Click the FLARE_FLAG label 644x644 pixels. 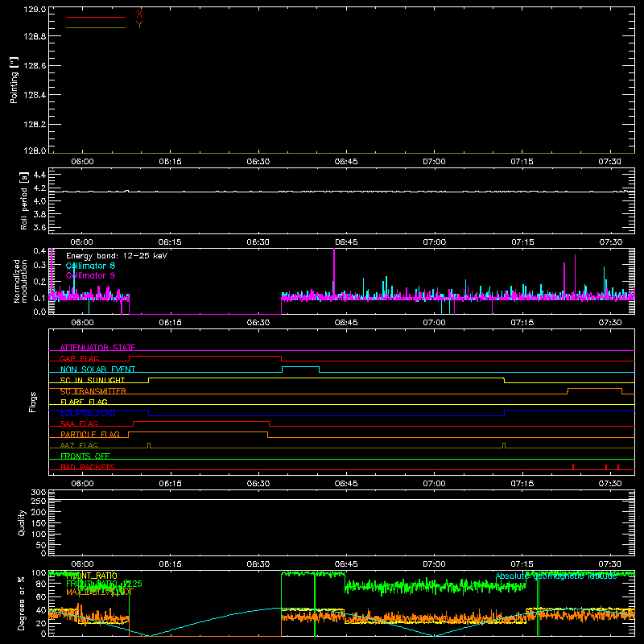[84, 402]
